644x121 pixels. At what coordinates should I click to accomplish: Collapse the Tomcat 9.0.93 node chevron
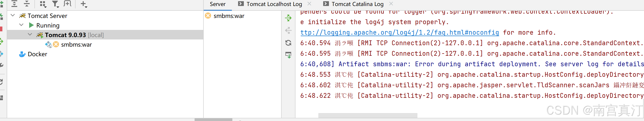click(30, 34)
